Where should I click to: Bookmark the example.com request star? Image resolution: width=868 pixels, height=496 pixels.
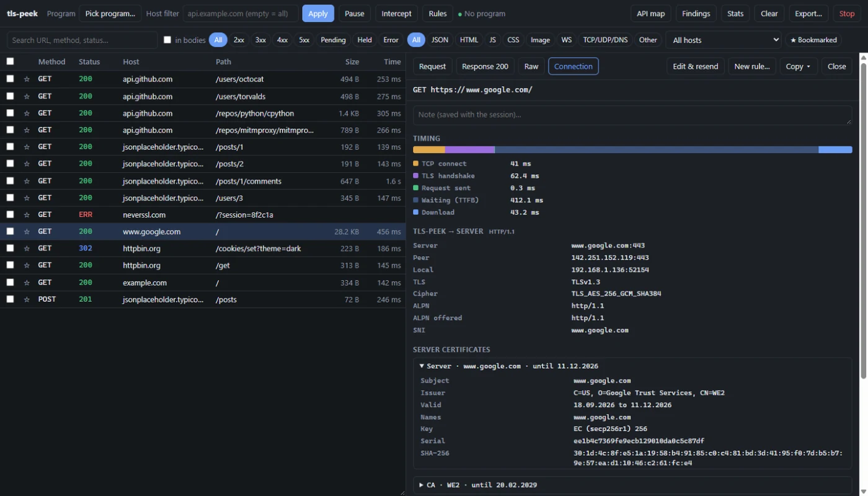[x=27, y=282]
